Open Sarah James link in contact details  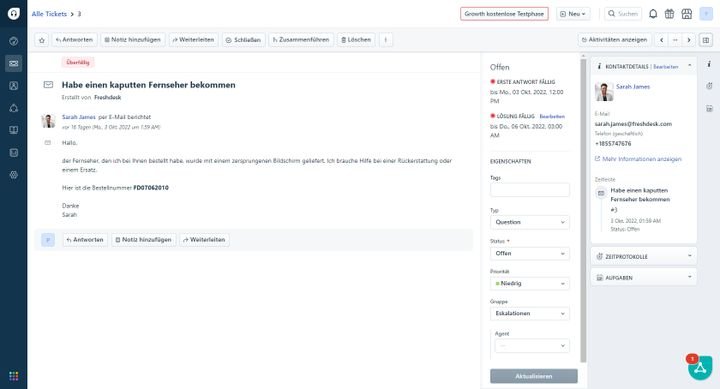[633, 86]
